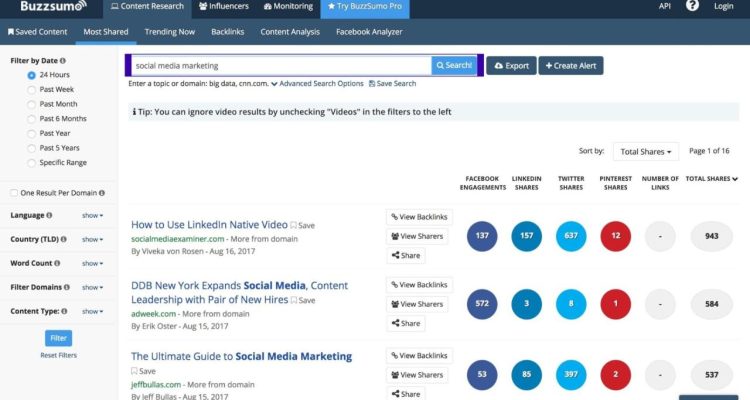Click View Backlinks for adweek.com article
Viewport: 750px width, 400px height.
tap(419, 285)
